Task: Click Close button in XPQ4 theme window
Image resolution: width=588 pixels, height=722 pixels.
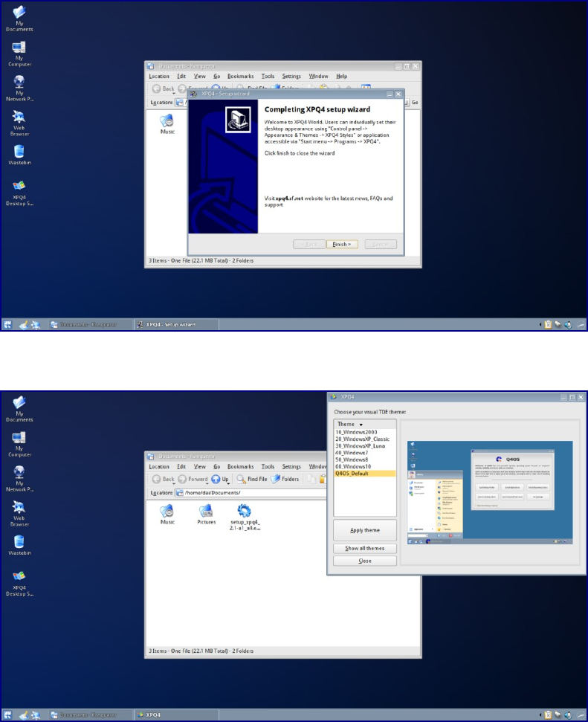Action: coord(365,561)
